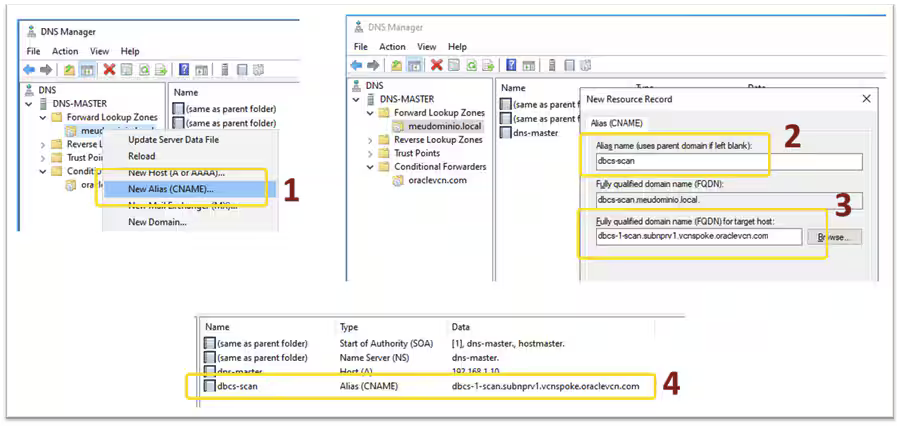The height and width of the screenshot is (426, 900).
Task: Click Export List icon in dialog-side DNS Manager
Action: point(488,65)
